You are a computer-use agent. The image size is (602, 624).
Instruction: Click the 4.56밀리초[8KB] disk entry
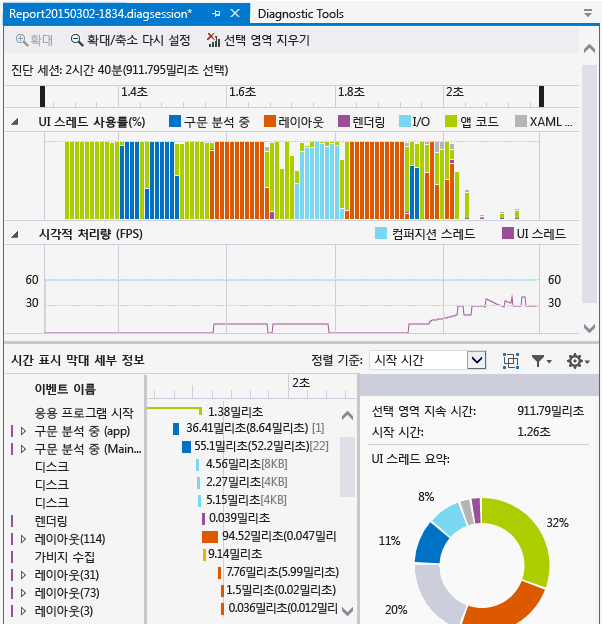(x=246, y=464)
